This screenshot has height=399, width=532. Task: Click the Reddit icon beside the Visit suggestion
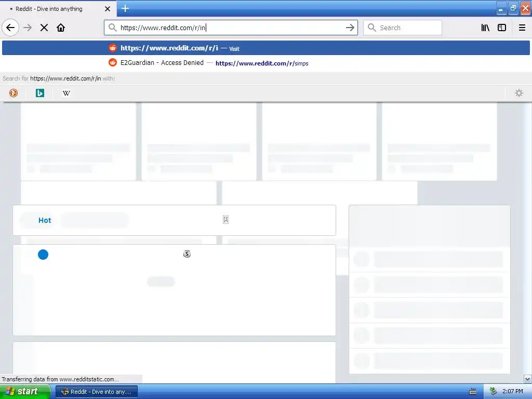(113, 48)
